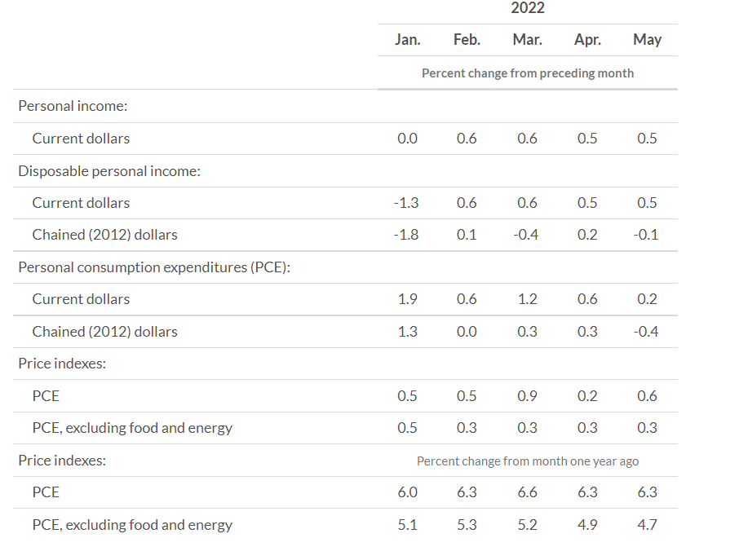Click the Mar. column header
Screen dimensions: 748x560
tap(527, 39)
